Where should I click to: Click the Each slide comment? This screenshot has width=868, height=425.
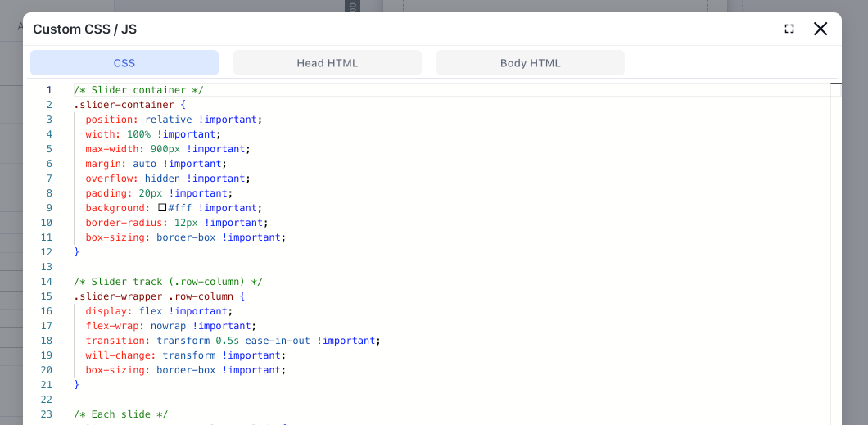(120, 414)
